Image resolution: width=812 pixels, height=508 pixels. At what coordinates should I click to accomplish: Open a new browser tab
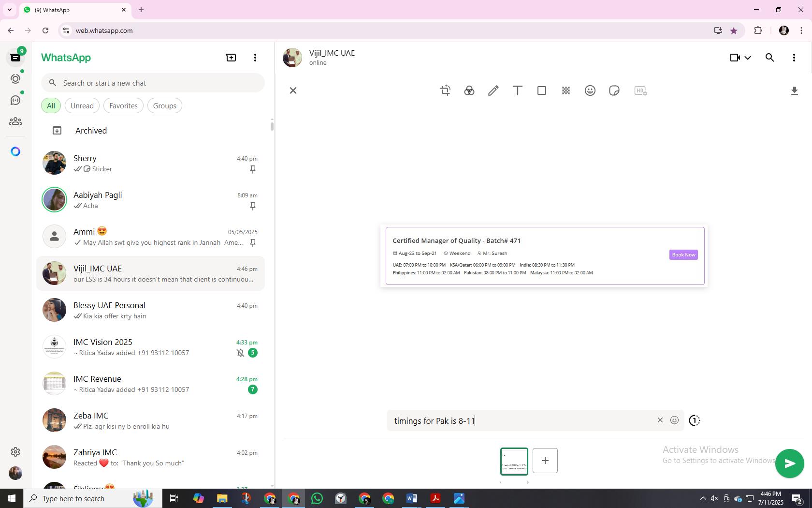tap(141, 10)
